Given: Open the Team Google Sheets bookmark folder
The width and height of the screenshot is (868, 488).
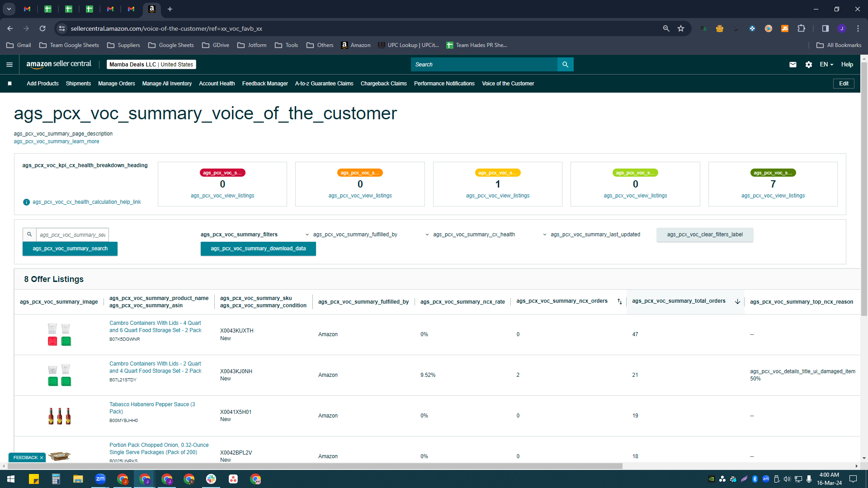Looking at the screenshot, I should (69, 45).
